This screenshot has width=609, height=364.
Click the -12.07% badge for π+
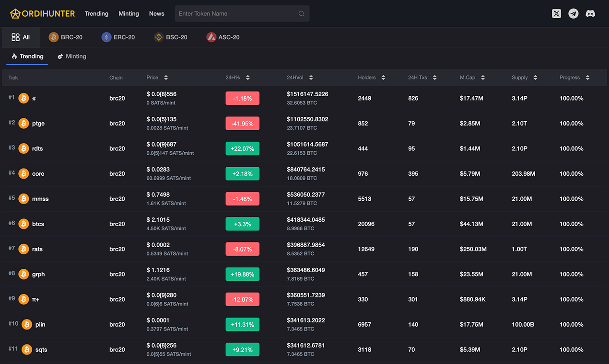coord(242,299)
